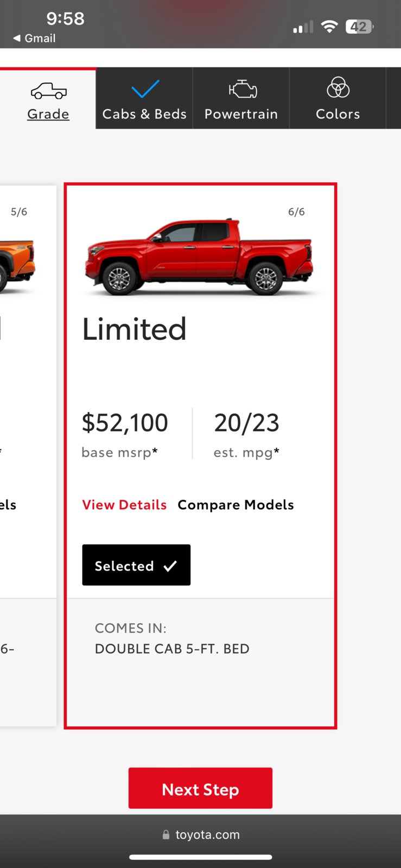Open View Details for Limited

[124, 505]
